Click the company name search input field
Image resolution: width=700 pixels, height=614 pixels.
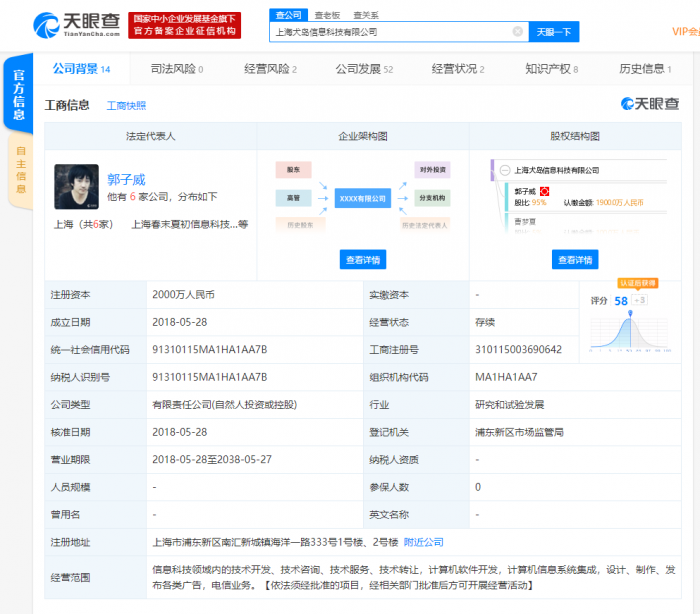pos(390,32)
